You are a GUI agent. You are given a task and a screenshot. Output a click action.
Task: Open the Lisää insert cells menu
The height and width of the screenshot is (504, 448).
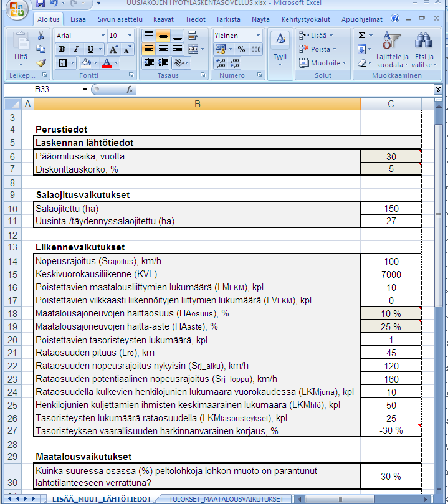[x=316, y=36]
